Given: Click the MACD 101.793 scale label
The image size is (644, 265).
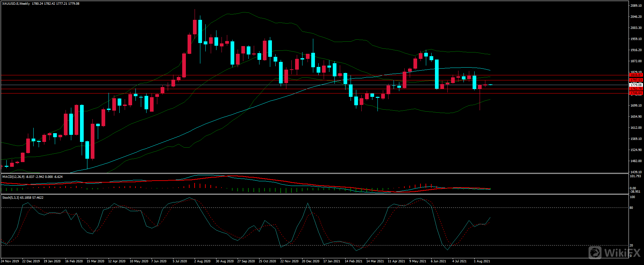Looking at the screenshot, I should pyautogui.click(x=635, y=176).
